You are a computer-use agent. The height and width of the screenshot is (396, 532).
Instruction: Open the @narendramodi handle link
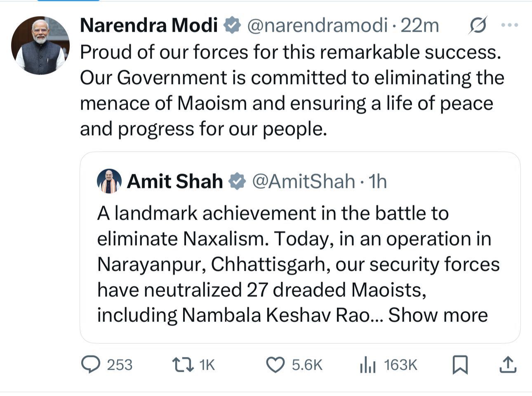coord(317,26)
